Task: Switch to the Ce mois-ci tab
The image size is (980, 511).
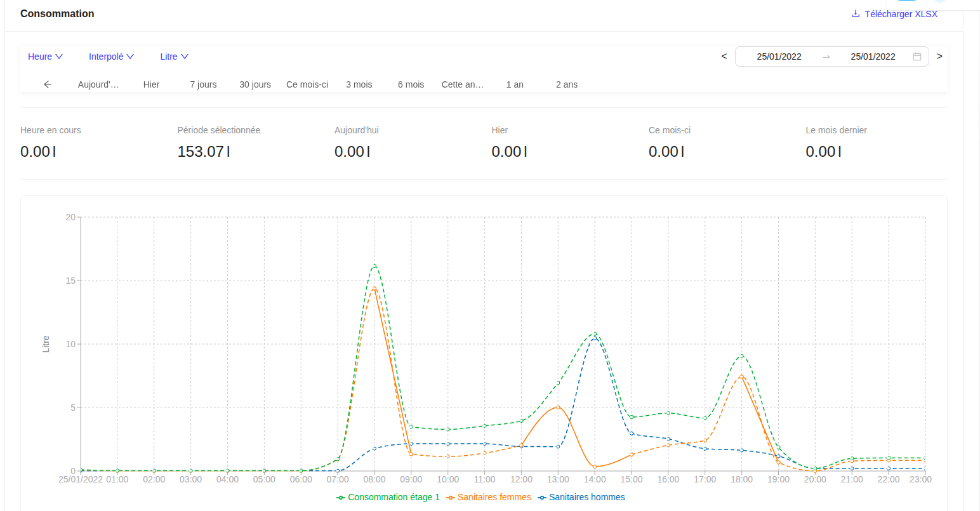Action: [307, 84]
